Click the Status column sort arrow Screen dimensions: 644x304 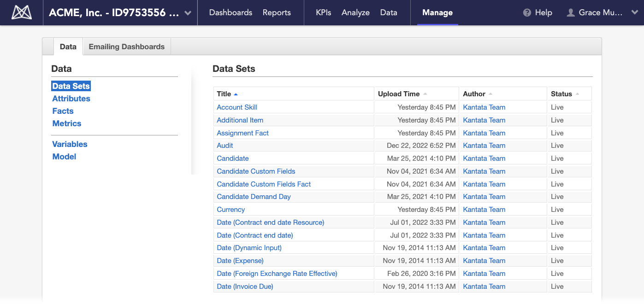pyautogui.click(x=577, y=94)
